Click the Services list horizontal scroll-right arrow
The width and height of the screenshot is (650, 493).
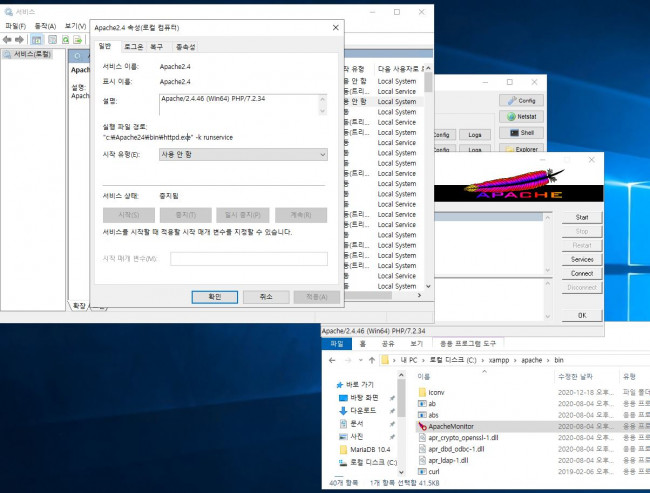pyautogui.click(x=419, y=295)
